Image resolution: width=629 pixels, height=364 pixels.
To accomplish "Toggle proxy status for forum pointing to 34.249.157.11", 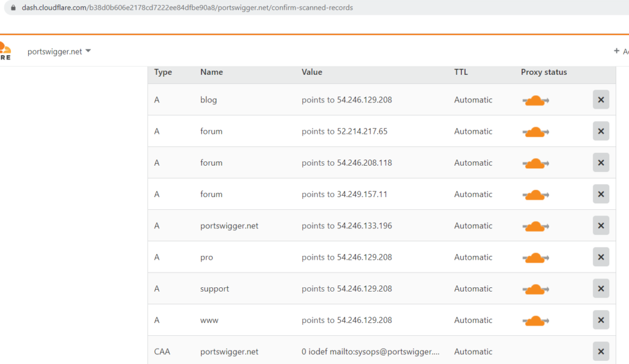I will pyautogui.click(x=535, y=194).
